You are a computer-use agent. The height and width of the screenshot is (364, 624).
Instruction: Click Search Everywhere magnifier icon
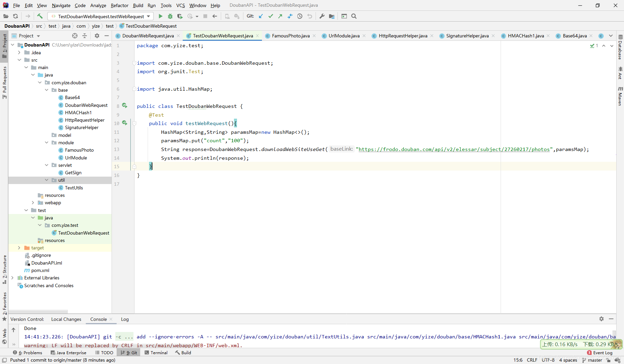(x=354, y=16)
